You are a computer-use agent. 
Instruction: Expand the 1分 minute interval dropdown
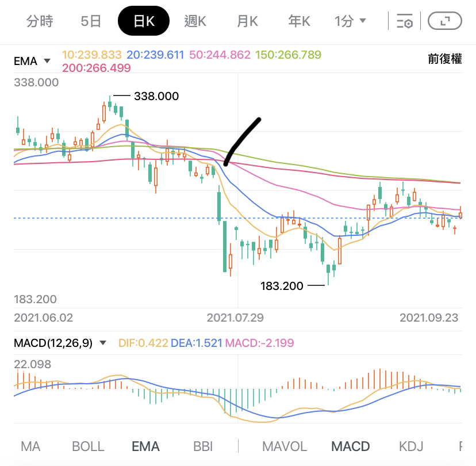[350, 22]
